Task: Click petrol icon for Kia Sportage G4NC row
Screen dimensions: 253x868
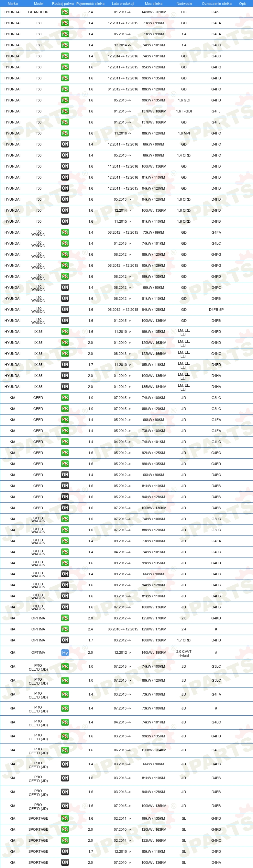Action: click(x=65, y=840)
